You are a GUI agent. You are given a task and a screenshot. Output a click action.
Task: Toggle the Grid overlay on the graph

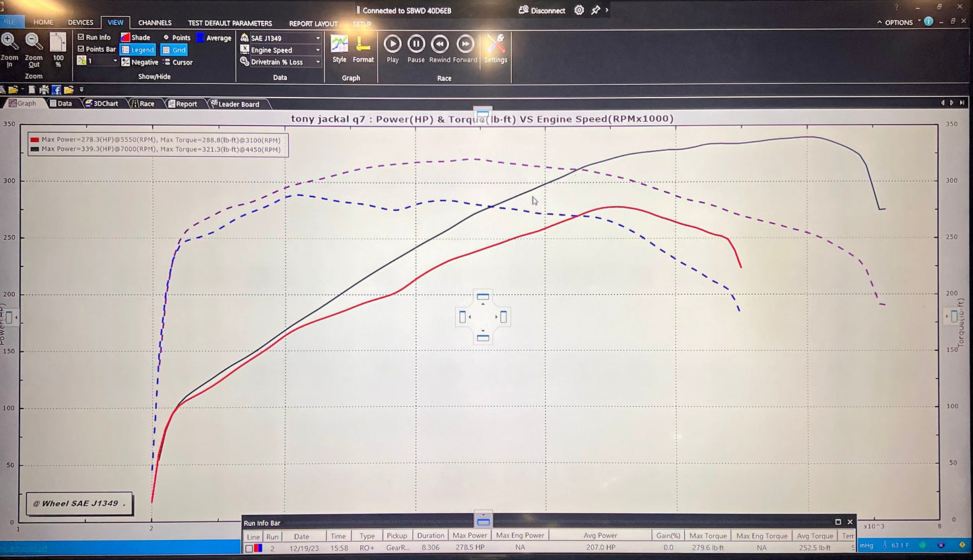click(x=174, y=49)
